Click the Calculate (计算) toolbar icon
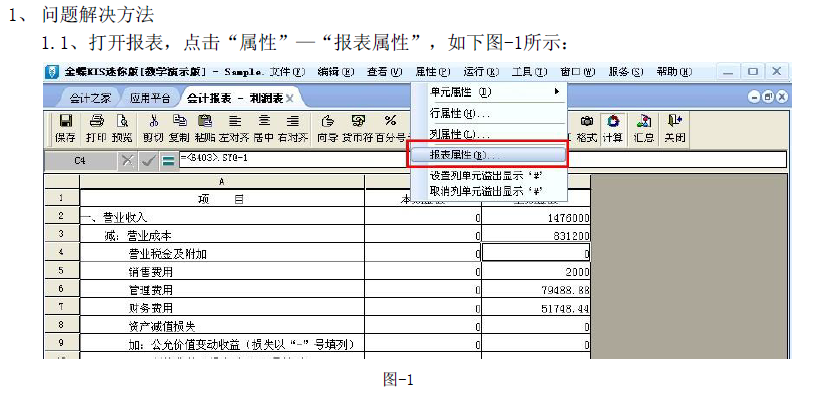Viewport: 830px width, 395px height. coord(612,129)
